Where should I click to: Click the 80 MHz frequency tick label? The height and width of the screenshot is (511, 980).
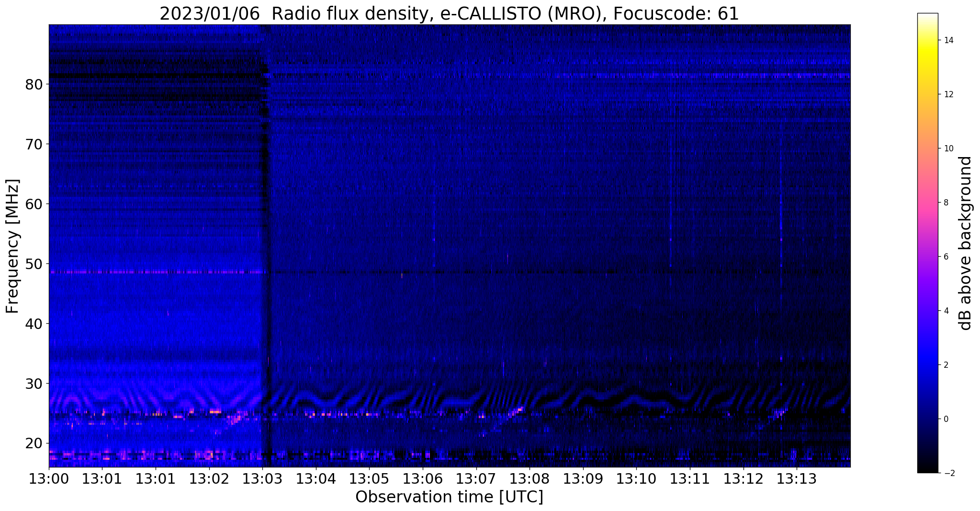[34, 84]
